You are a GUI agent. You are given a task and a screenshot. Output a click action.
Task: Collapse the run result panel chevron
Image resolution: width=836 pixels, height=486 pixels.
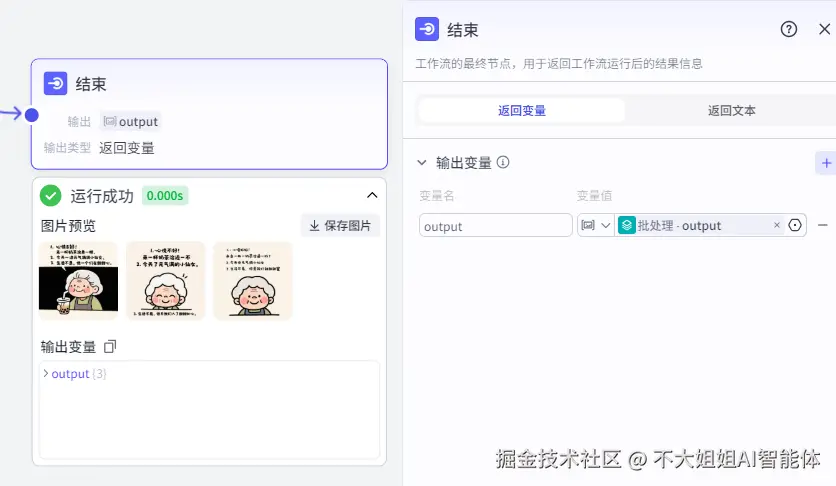(372, 196)
